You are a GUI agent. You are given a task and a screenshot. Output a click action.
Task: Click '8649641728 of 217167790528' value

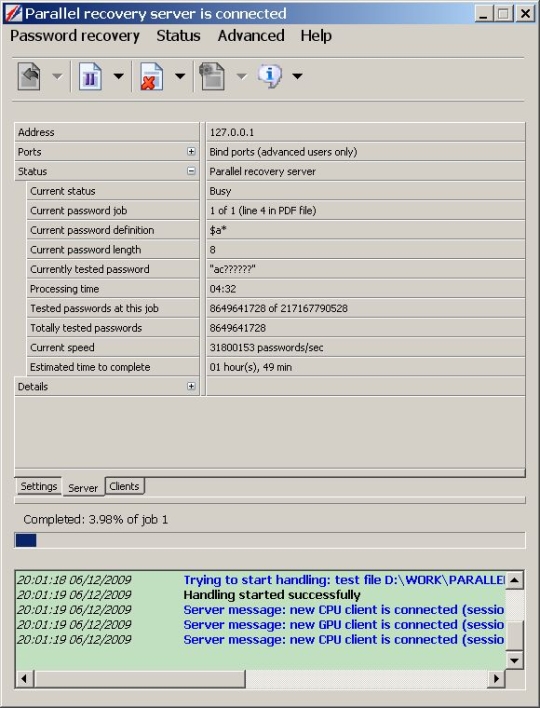pyautogui.click(x=279, y=308)
